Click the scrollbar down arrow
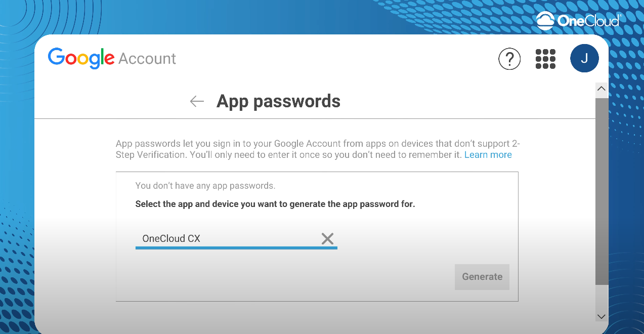The height and width of the screenshot is (334, 644). point(602,316)
